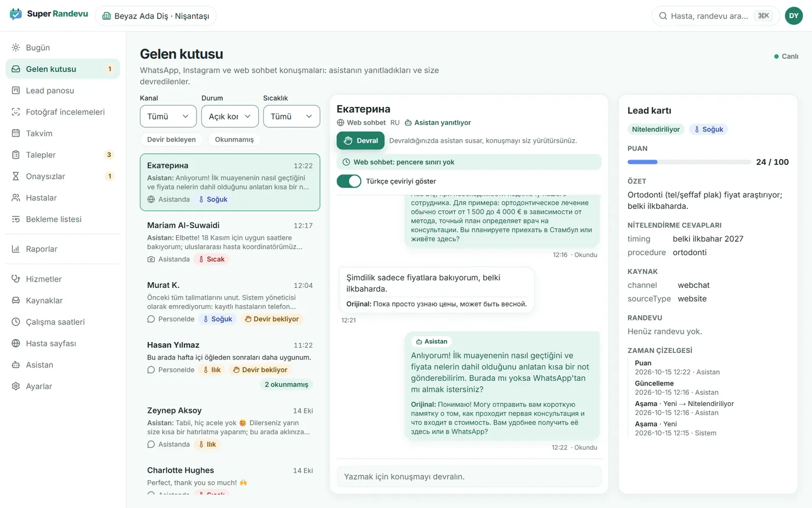Select the Екатерина conversation card
The width and height of the screenshot is (812, 508).
[230, 182]
